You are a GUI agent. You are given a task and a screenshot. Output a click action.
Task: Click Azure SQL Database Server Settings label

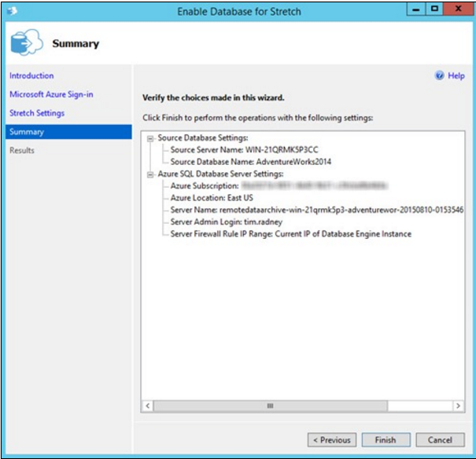click(220, 174)
